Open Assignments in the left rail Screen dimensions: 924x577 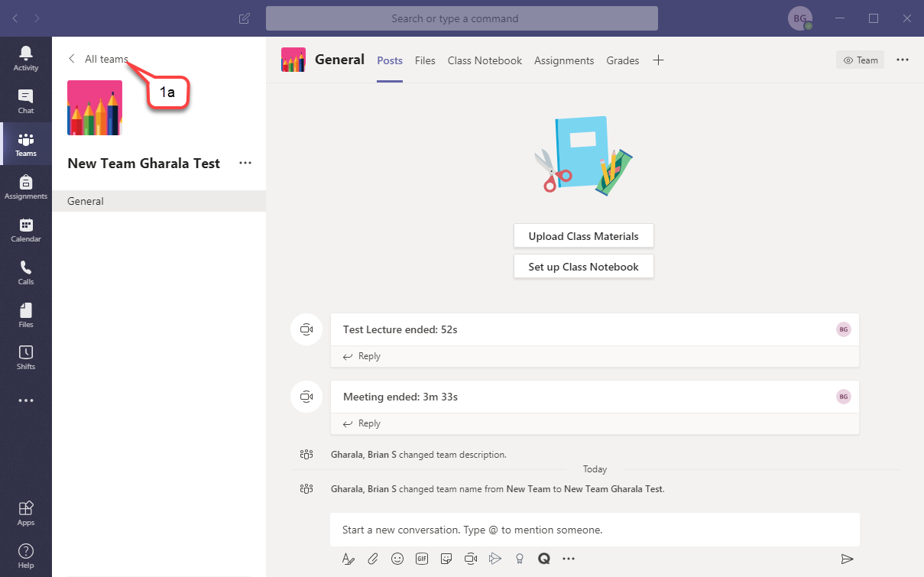tap(26, 186)
